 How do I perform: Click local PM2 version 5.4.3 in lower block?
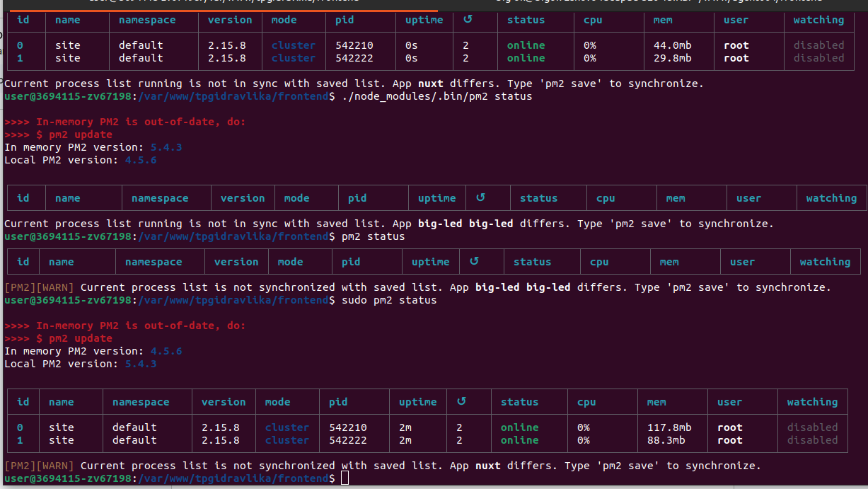pos(141,364)
